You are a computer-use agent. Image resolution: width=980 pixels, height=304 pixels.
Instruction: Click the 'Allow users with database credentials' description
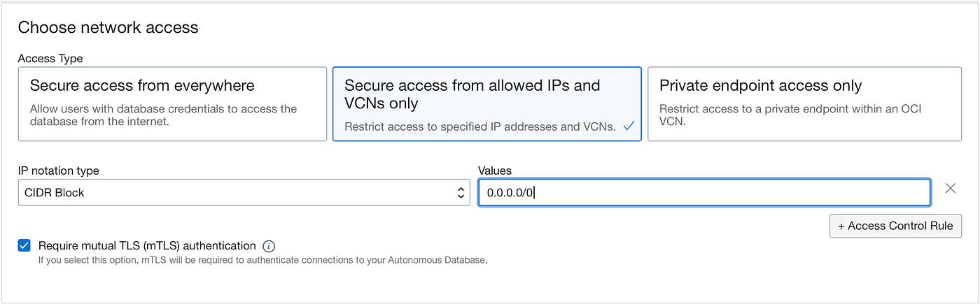163,115
